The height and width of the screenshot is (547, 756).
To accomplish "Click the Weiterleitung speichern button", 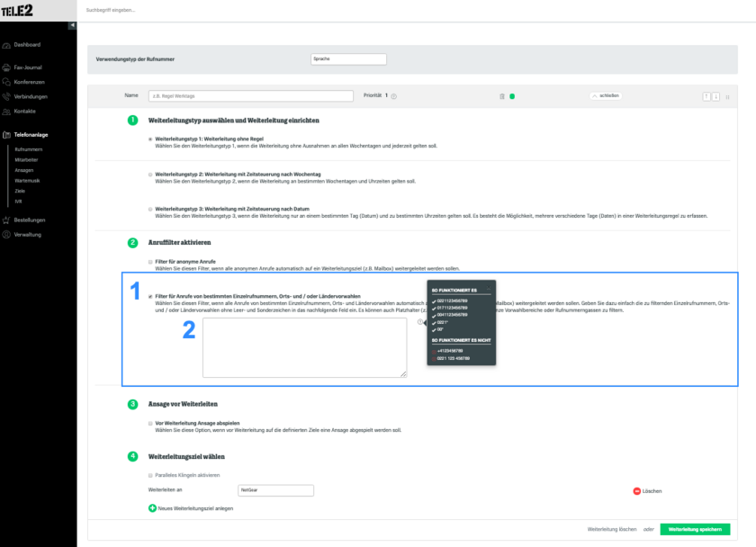I will coord(695,529).
